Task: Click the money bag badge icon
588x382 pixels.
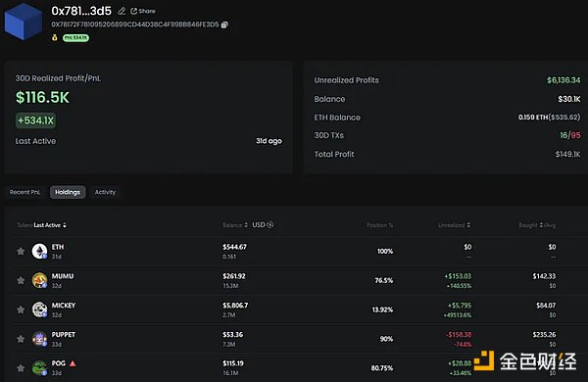Action: click(x=55, y=38)
